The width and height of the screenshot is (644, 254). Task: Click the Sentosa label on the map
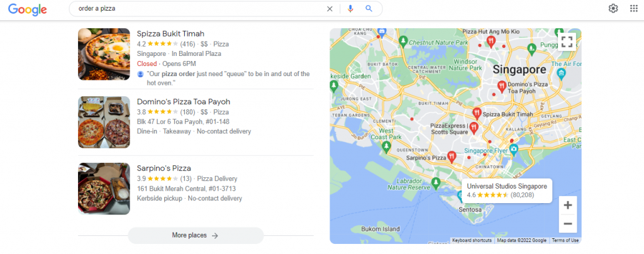point(470,210)
